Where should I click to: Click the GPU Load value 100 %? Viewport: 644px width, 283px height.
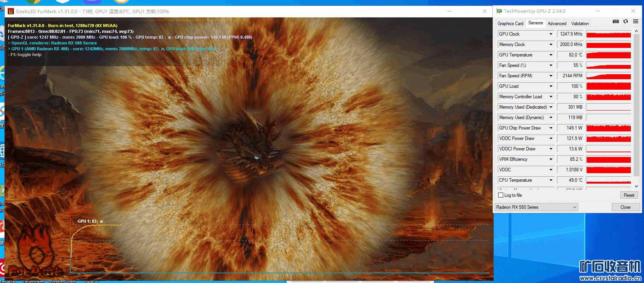(571, 86)
